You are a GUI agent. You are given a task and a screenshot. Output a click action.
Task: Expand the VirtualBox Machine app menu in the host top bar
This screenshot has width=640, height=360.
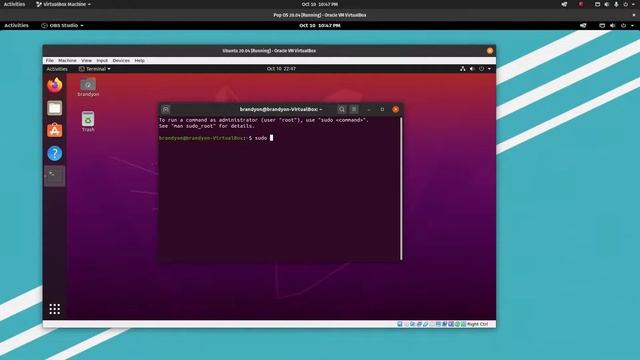pyautogui.click(x=64, y=4)
